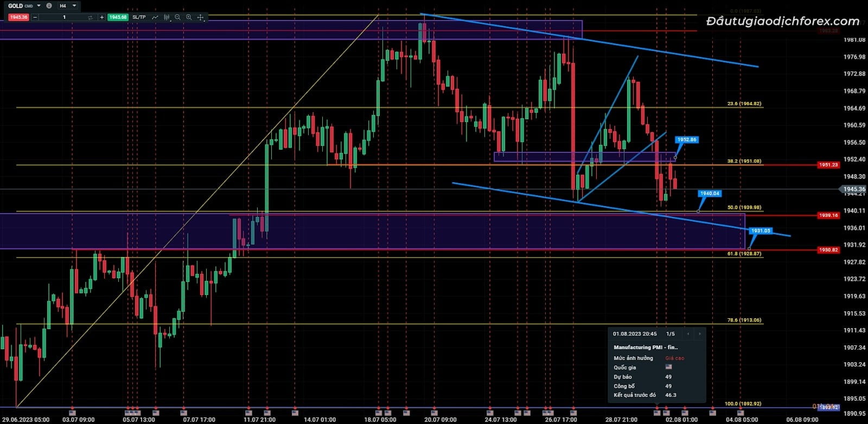
Task: Click the 1939.16 red price tag
Action: [828, 215]
